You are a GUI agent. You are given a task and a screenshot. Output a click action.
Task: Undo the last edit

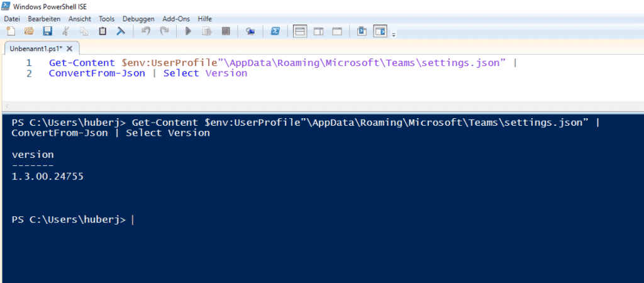tap(145, 31)
